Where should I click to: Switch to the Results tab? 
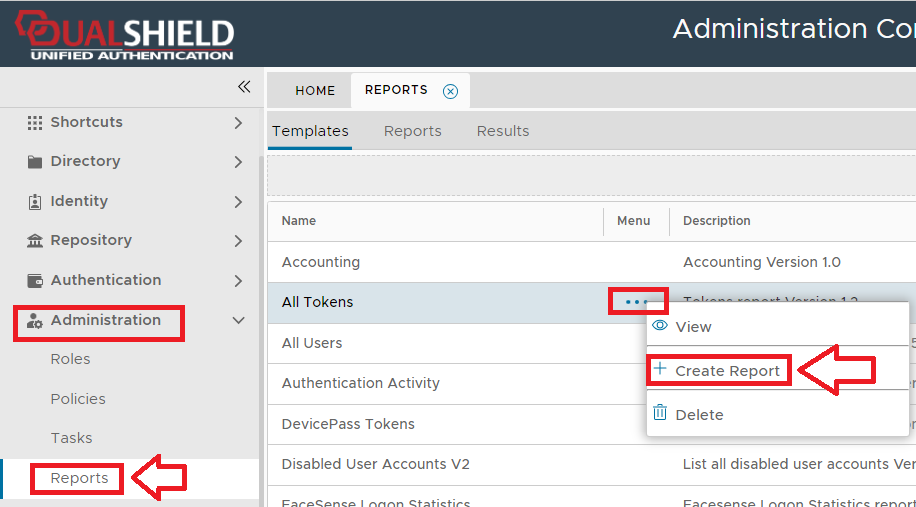503,131
